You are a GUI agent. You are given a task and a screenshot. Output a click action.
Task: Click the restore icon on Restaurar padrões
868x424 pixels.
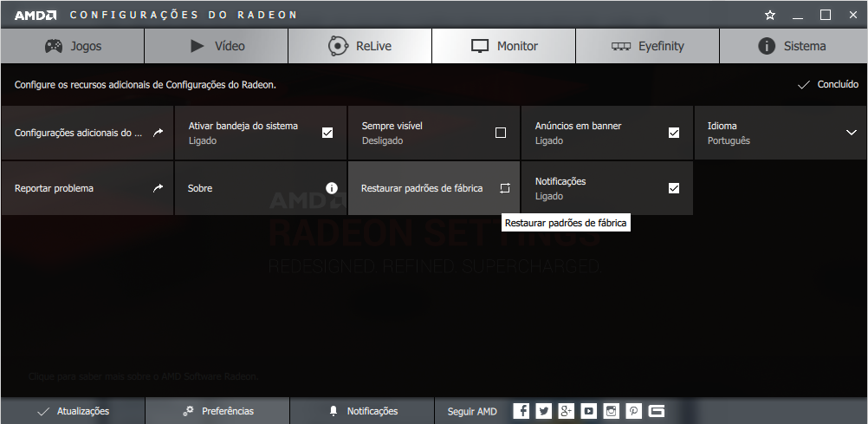(x=504, y=188)
